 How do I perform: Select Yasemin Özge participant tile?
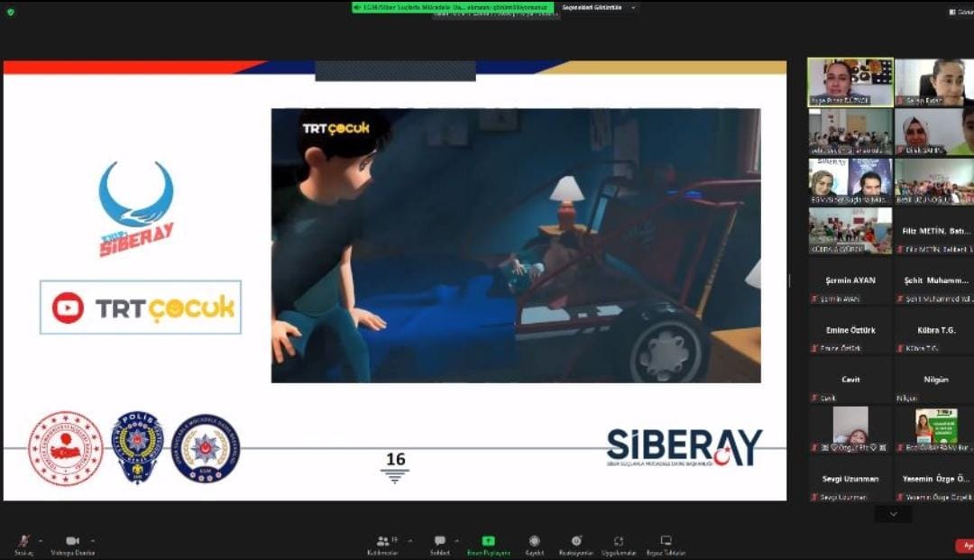click(934, 479)
